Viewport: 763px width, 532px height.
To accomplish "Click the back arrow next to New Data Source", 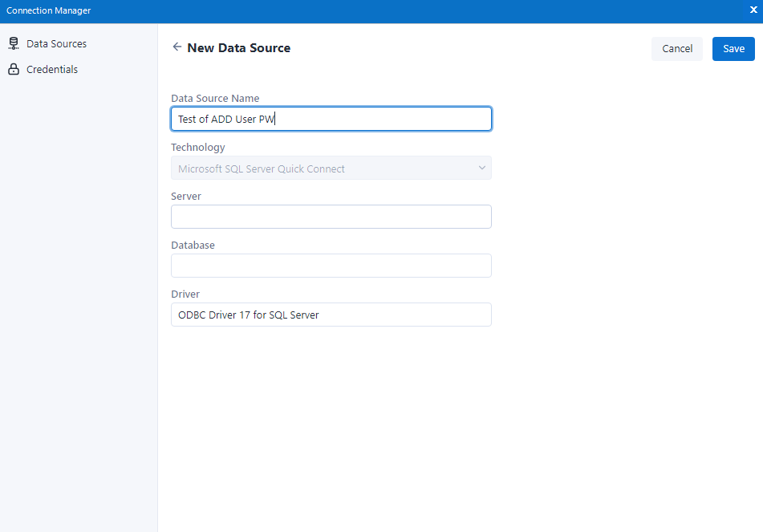I will point(177,47).
